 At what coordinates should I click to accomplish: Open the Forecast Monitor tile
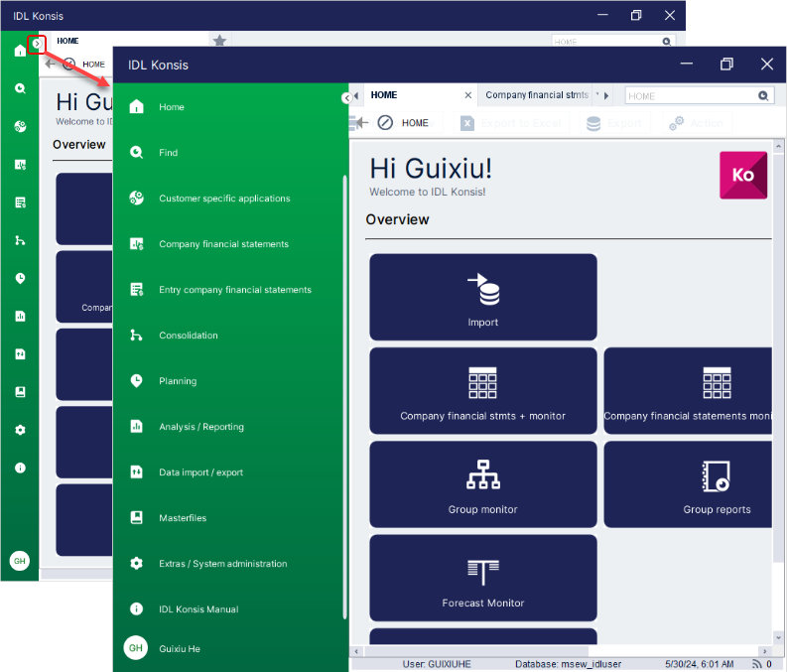(x=483, y=578)
